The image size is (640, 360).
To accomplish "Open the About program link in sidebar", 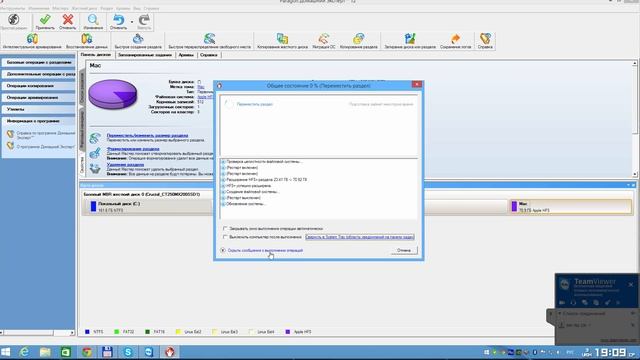I will coord(45,147).
